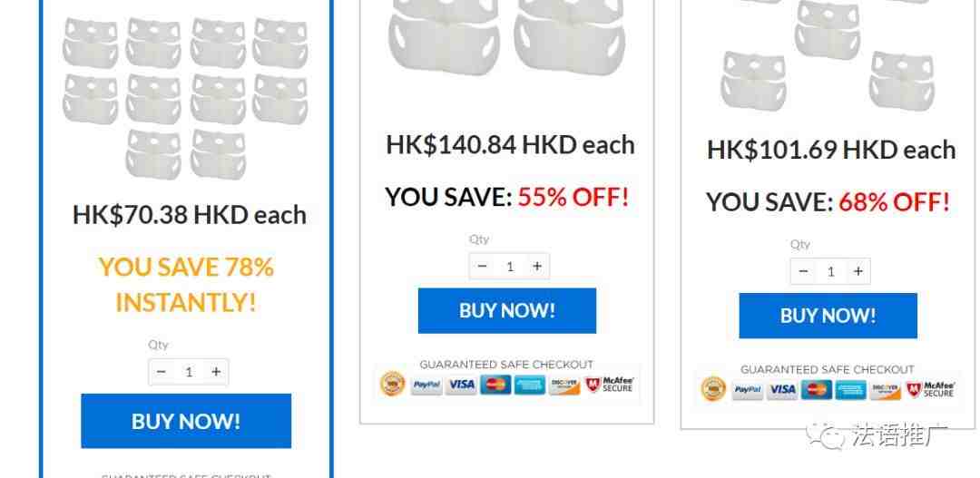
Task: Decrease quantity for the HK$101.69 bundle
Action: click(804, 271)
